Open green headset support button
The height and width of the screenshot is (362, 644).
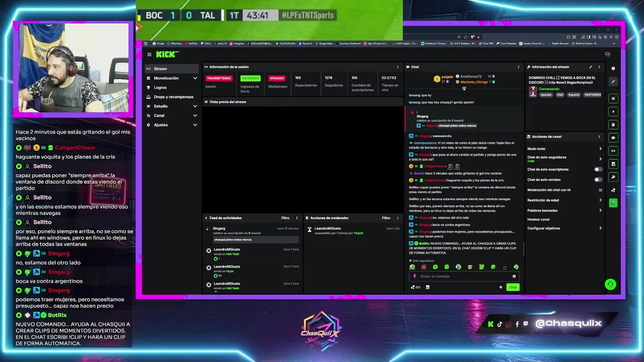click(x=610, y=285)
